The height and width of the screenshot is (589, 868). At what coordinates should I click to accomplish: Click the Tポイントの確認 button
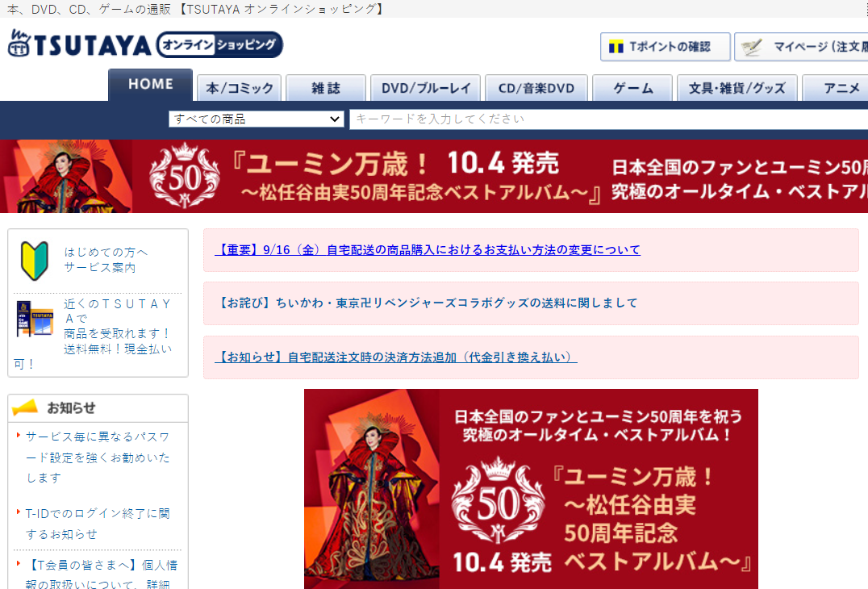tap(665, 47)
